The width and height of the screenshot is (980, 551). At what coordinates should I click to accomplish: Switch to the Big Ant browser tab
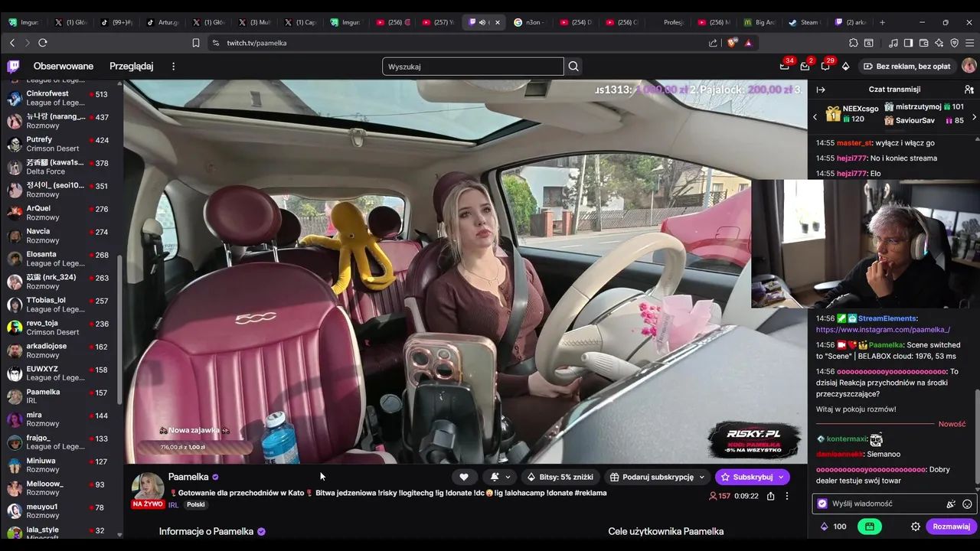759,22
